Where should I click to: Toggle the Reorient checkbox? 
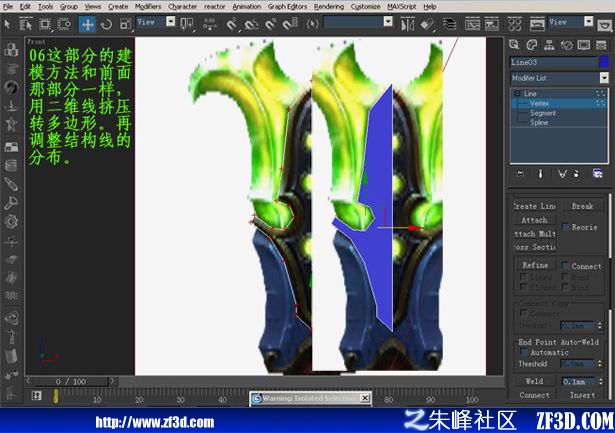[x=565, y=227]
